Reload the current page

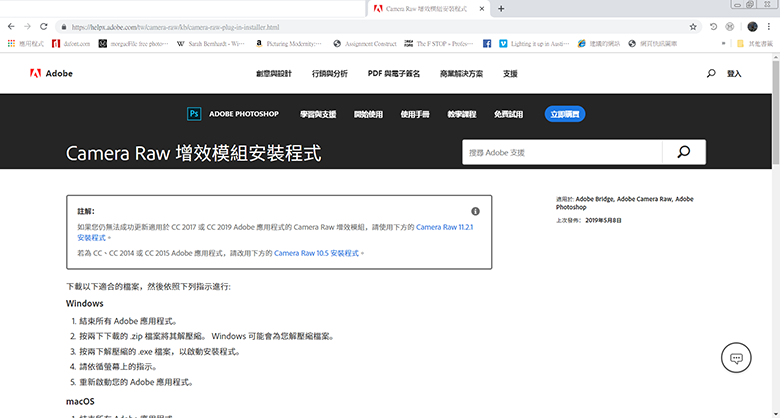(44, 27)
